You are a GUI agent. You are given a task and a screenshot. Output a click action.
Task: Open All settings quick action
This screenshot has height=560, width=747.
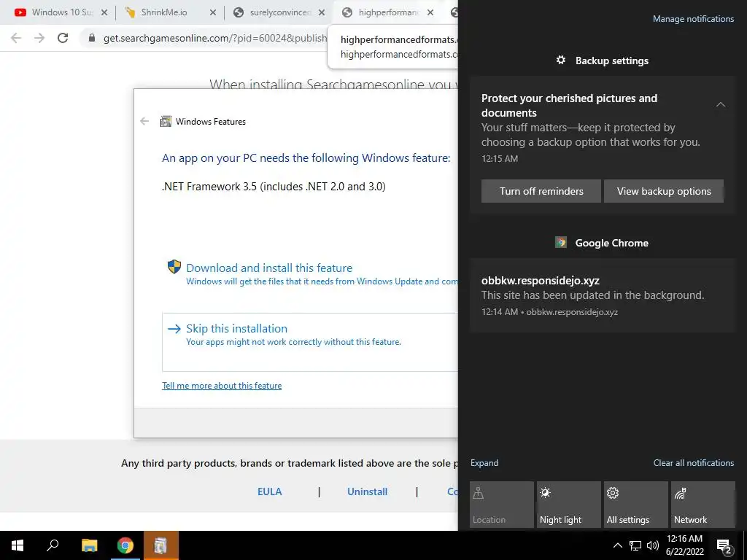(x=636, y=505)
